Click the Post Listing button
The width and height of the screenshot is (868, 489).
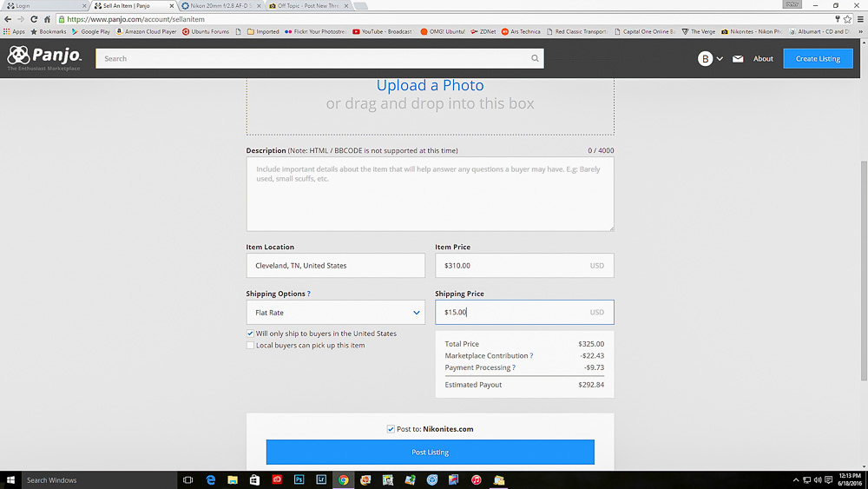(430, 452)
